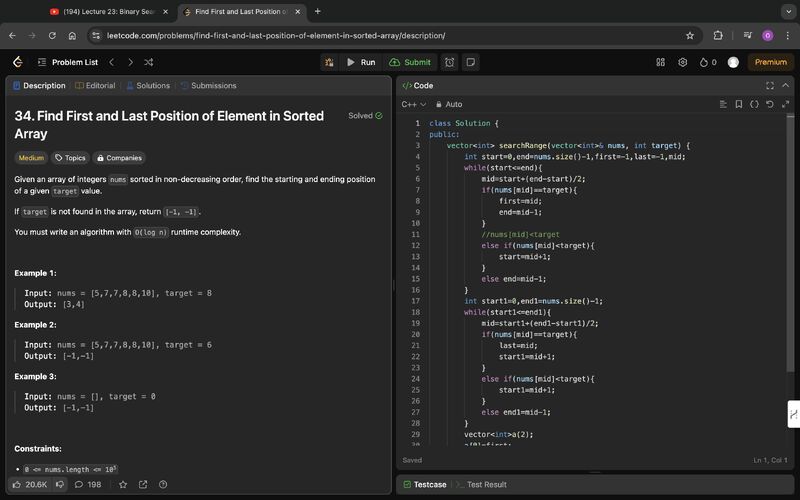Image resolution: width=800 pixels, height=500 pixels.
Task: Click code line 7 if statement
Action: pyautogui.click(x=529, y=190)
